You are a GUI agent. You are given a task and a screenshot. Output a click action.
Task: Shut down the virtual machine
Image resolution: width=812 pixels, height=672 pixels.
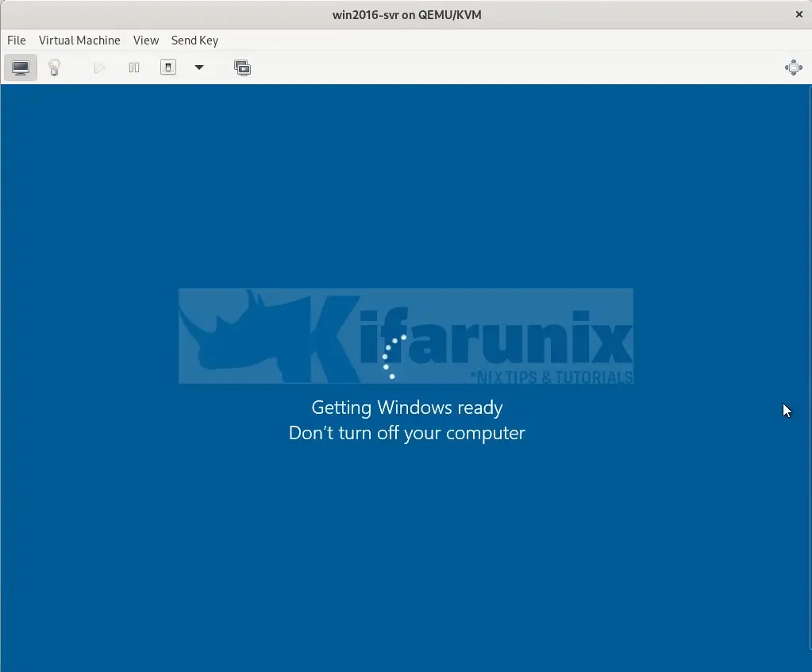click(168, 68)
